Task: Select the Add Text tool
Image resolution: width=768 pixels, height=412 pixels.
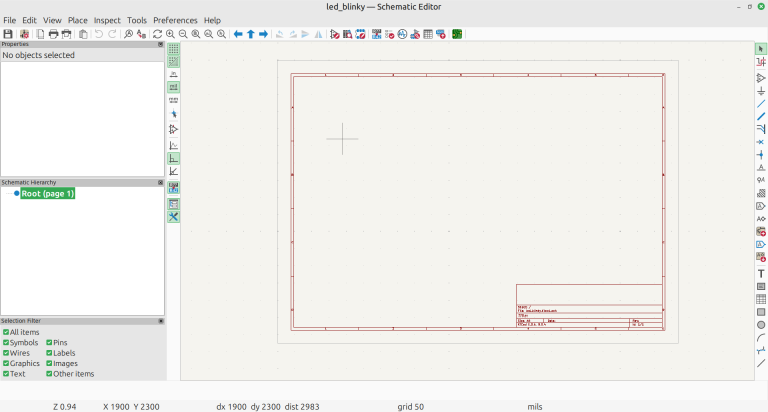Action: click(761, 273)
